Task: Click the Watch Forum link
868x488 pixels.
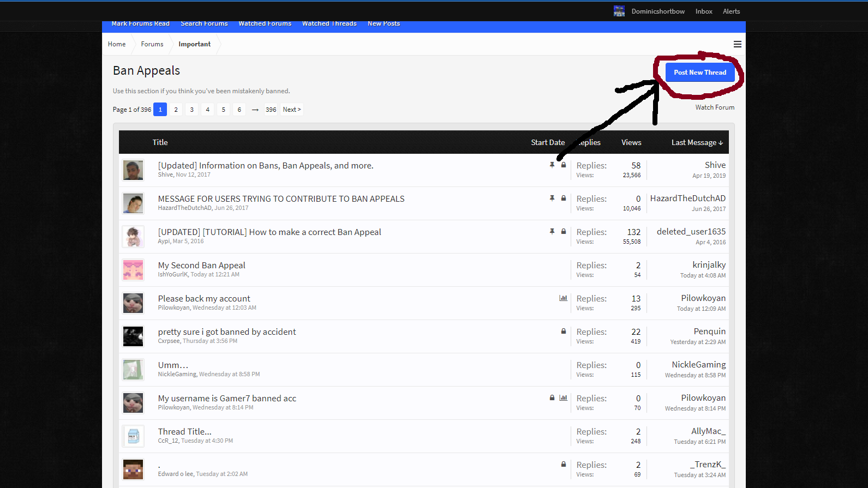Action: click(x=715, y=107)
